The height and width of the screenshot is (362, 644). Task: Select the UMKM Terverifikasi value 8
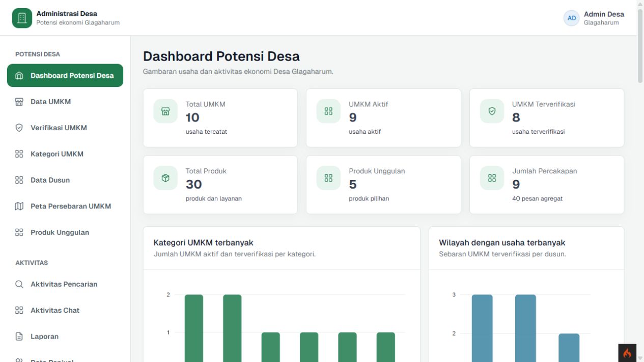pyautogui.click(x=516, y=117)
